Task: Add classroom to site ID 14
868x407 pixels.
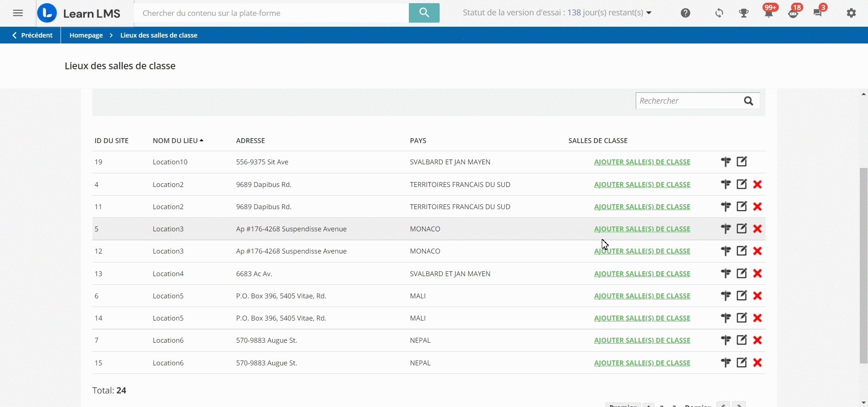Action: [x=642, y=318]
